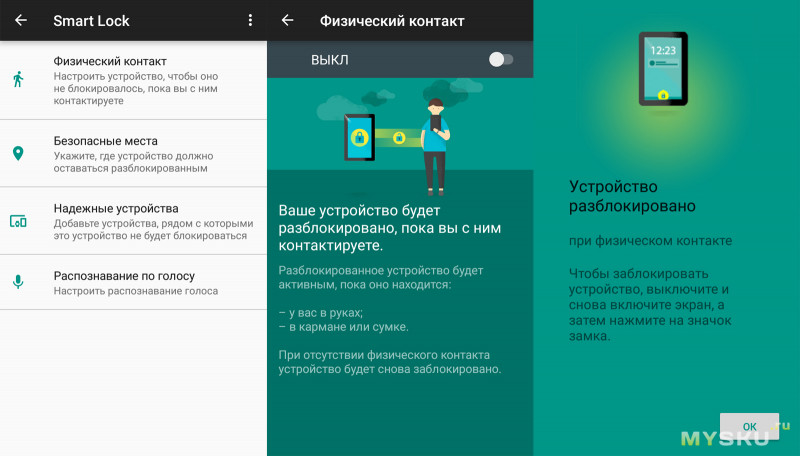This screenshot has height=456, width=800.
Task: Go back from the Физический контакт screen
Action: point(288,20)
